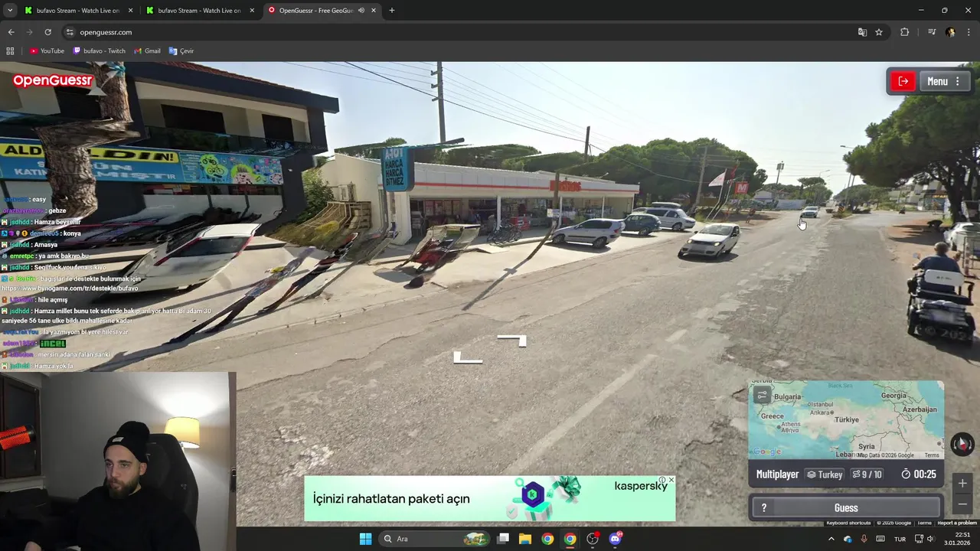
Task: Click Istanbul on the mini map
Action: click(821, 404)
